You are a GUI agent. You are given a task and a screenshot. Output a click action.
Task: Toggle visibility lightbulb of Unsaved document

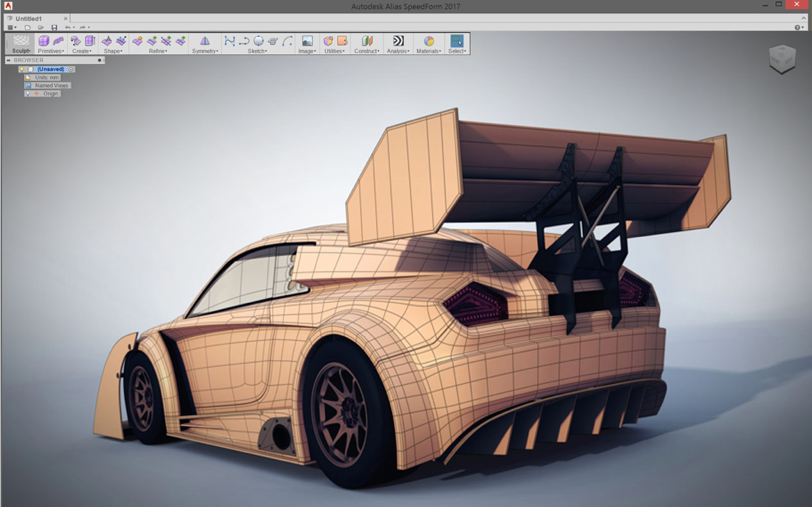pyautogui.click(x=22, y=69)
